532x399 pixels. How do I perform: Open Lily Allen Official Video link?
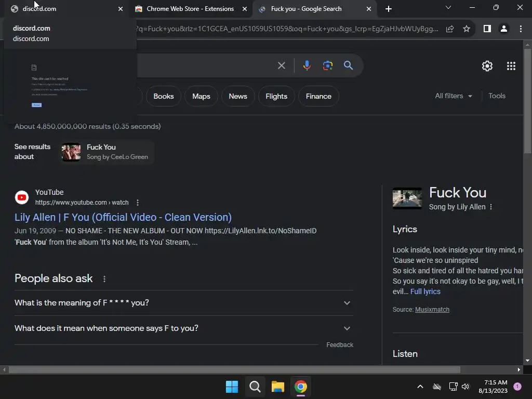(x=123, y=217)
